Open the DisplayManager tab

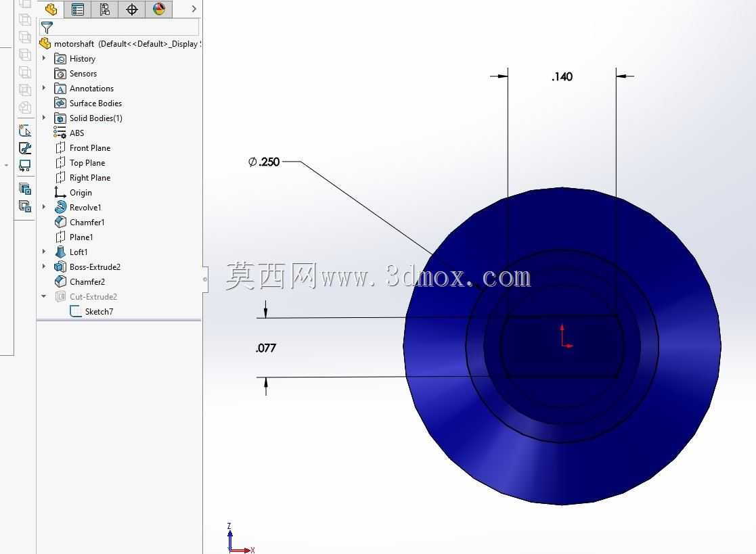pos(158,9)
